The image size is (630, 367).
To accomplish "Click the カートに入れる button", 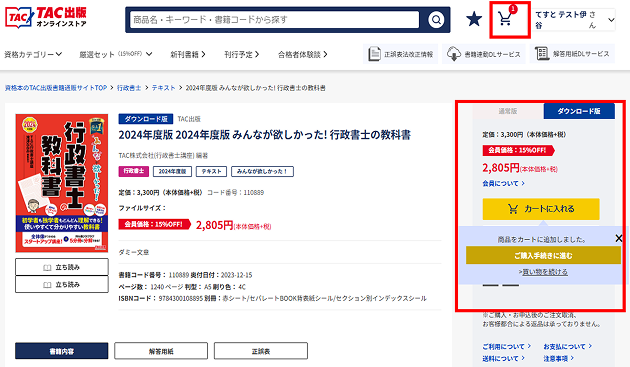I will tap(541, 209).
